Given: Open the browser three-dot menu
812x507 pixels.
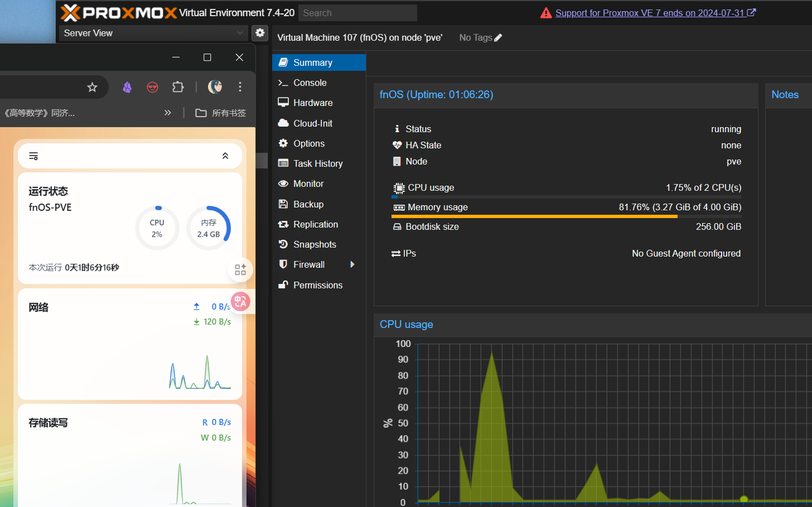Looking at the screenshot, I should [240, 86].
